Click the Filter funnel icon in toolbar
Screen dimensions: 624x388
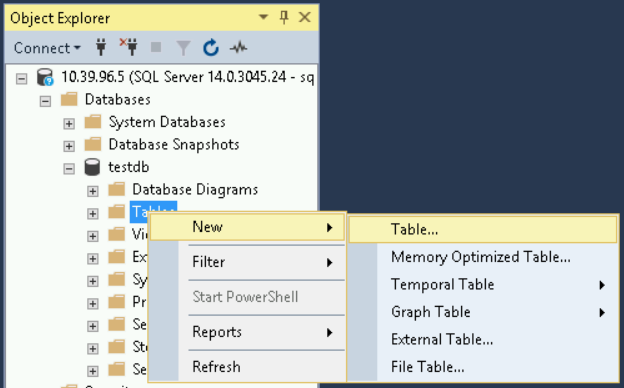click(183, 48)
